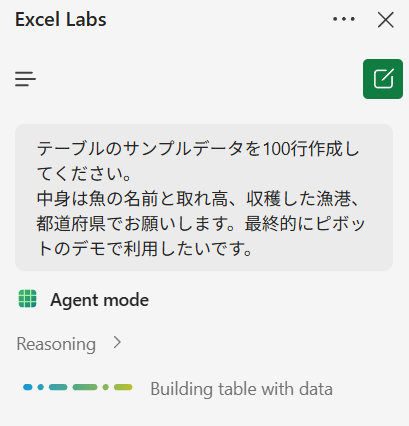Click the blue dash starting the loading animation
Image resolution: width=409 pixels, height=426 pixels.
click(28, 387)
